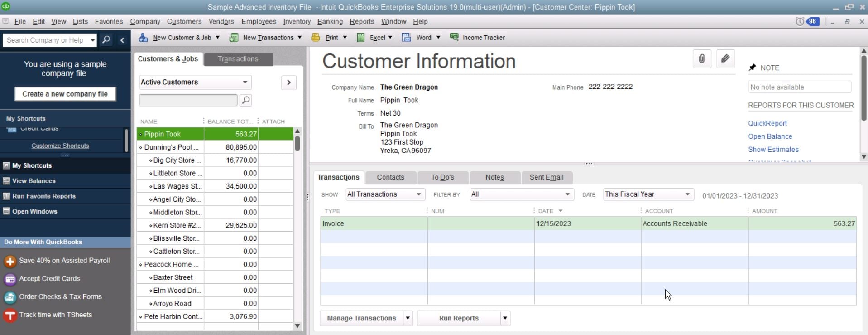
Task: Open the Date This Fiscal Year dropdown
Action: [x=648, y=194]
